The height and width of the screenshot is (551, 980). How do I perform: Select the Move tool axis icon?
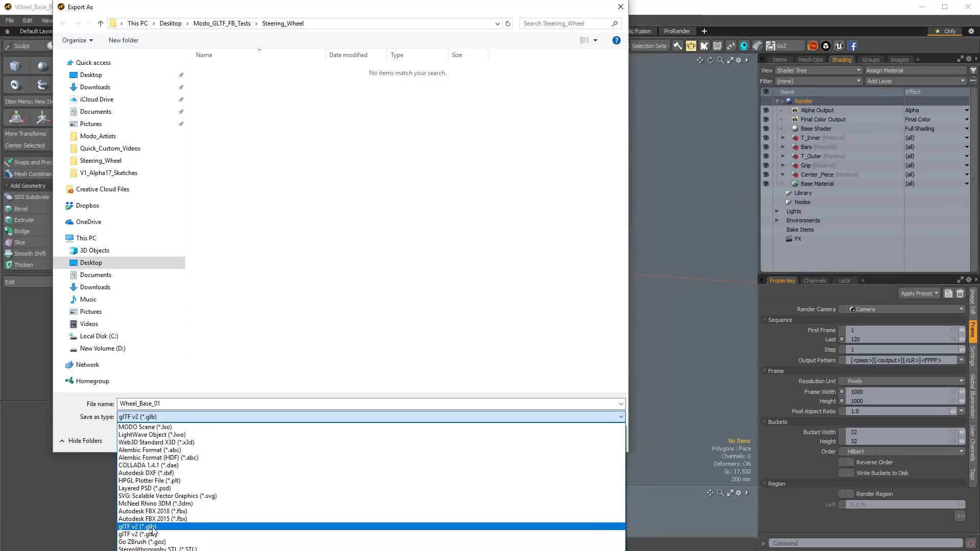[42, 117]
